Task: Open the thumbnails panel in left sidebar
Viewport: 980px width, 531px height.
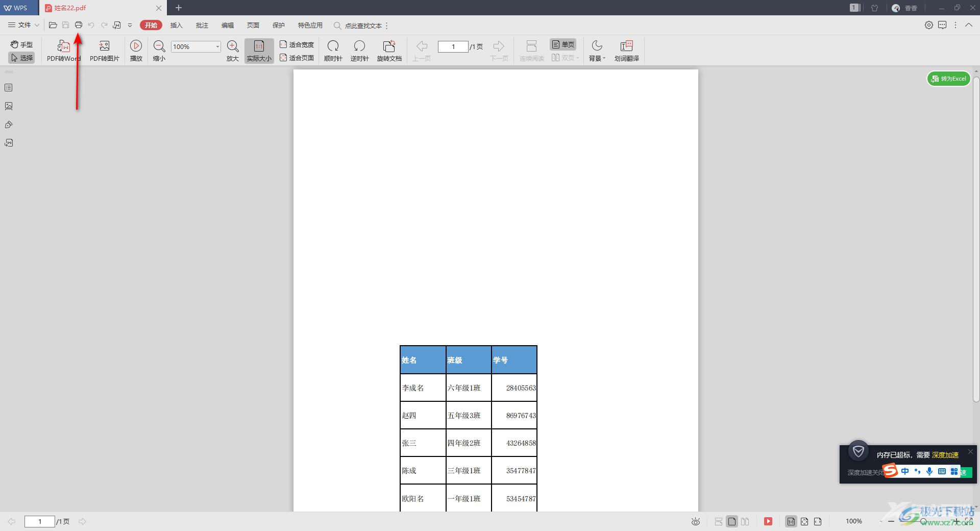Action: click(x=9, y=106)
